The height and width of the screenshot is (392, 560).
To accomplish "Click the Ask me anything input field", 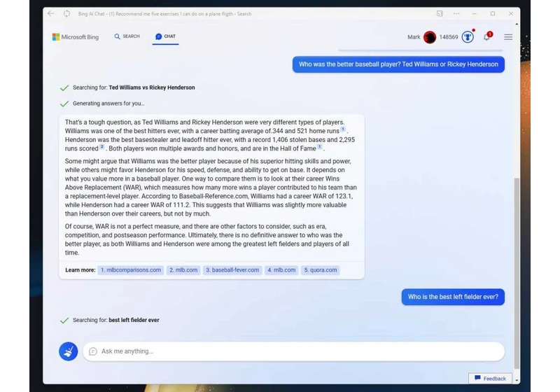I will [293, 351].
